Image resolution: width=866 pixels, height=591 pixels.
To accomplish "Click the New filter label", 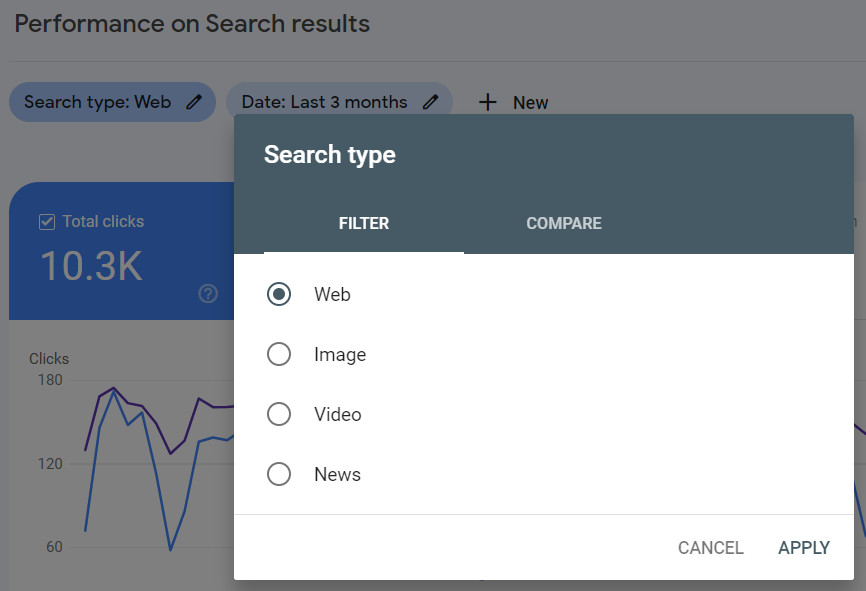I will click(x=530, y=103).
